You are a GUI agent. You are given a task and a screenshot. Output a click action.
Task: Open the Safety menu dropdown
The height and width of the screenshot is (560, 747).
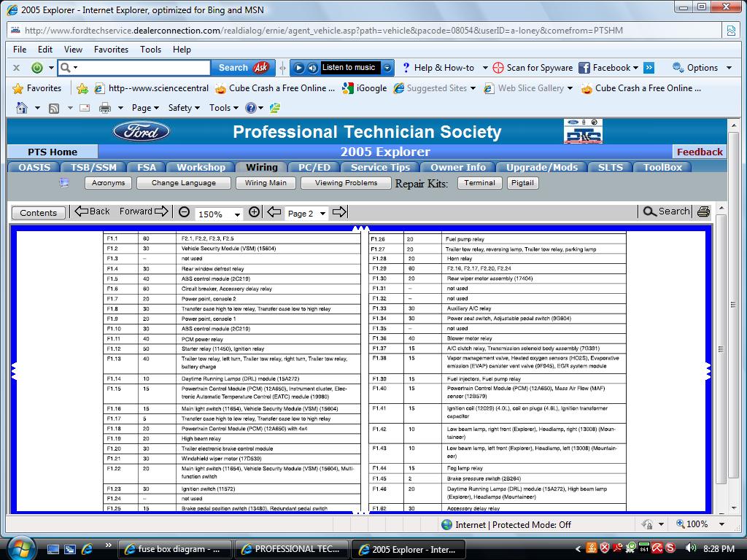(x=184, y=108)
